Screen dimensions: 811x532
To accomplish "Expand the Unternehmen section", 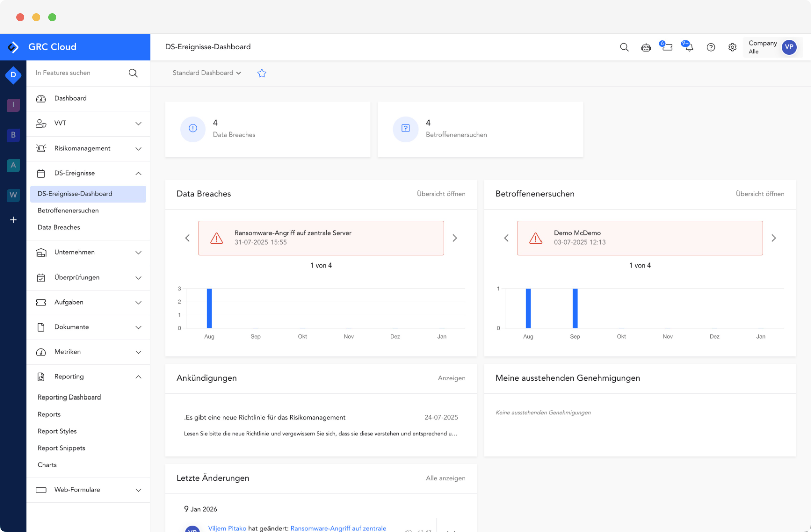I will pyautogui.click(x=138, y=252).
